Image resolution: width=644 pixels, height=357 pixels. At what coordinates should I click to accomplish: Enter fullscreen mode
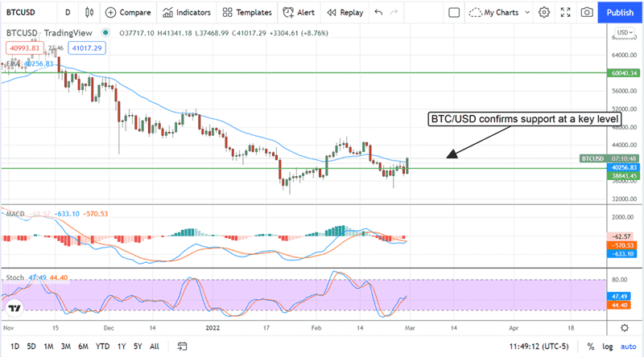click(566, 12)
